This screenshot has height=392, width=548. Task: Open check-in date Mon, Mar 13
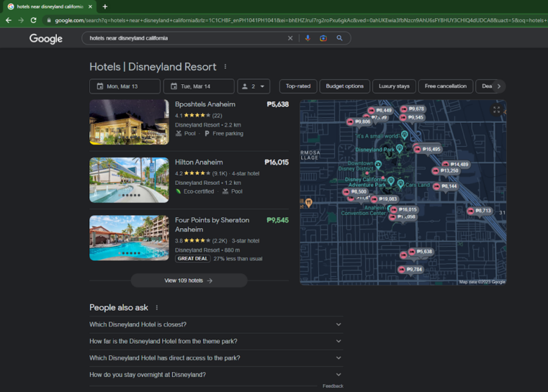pyautogui.click(x=125, y=86)
